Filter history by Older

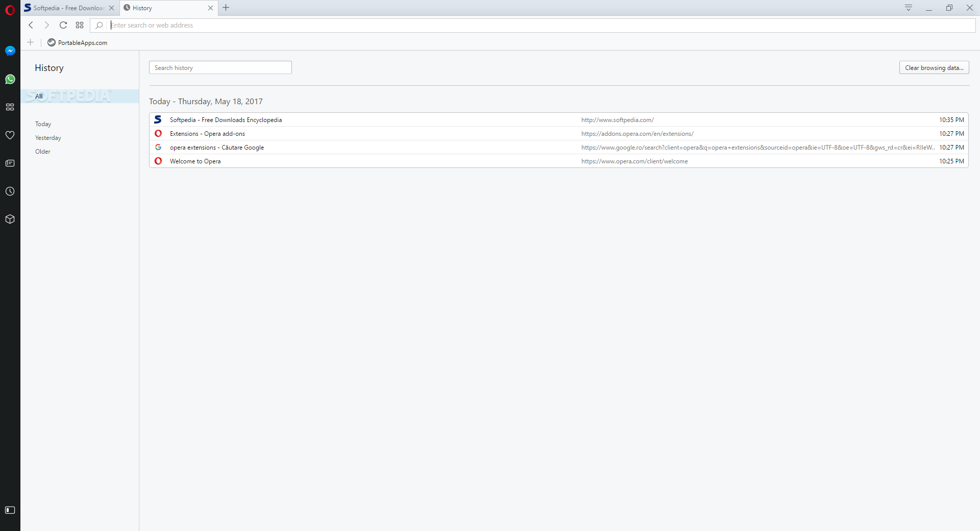point(43,152)
